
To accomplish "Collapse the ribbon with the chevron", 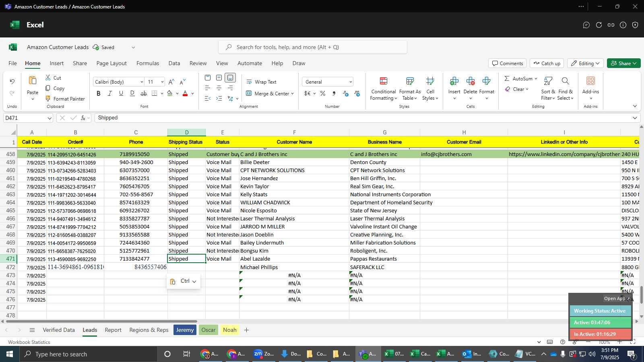I will click(635, 106).
